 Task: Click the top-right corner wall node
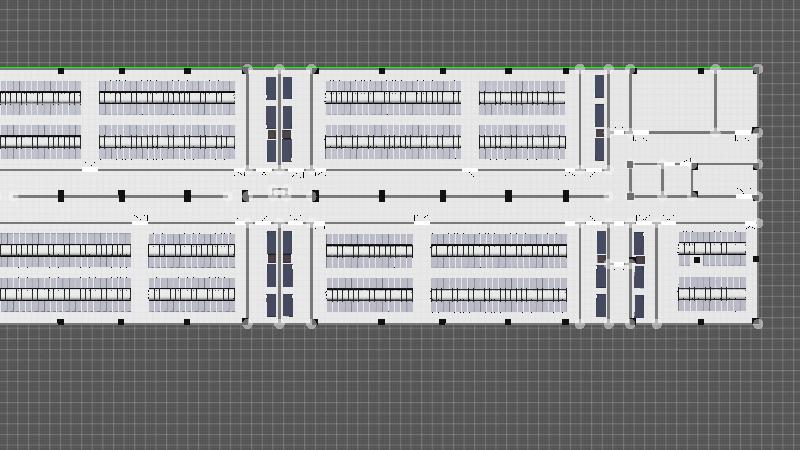[x=757, y=69]
